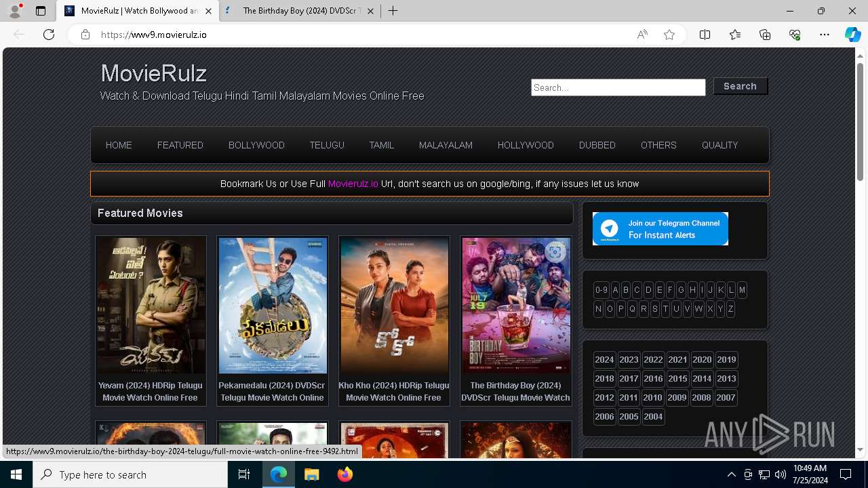
Task: Click the Search button
Action: (x=740, y=86)
